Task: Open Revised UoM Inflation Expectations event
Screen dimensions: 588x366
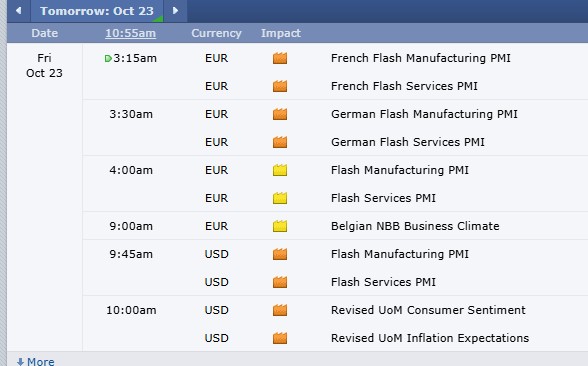Action: (430, 338)
